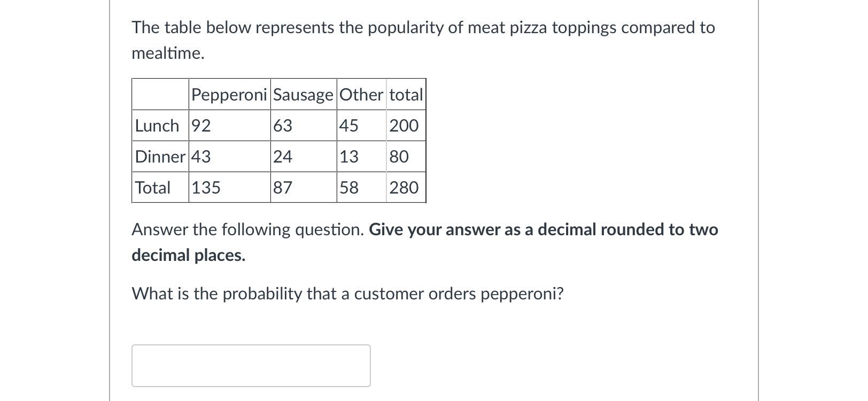The image size is (868, 401).
Task: Click inside the answer input box
Action: click(x=251, y=366)
